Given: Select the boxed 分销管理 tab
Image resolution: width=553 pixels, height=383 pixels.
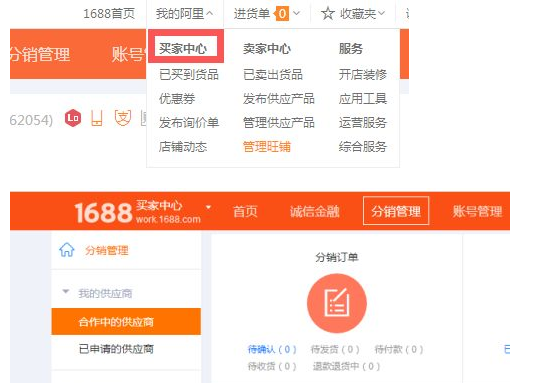Looking at the screenshot, I should click(x=396, y=211).
